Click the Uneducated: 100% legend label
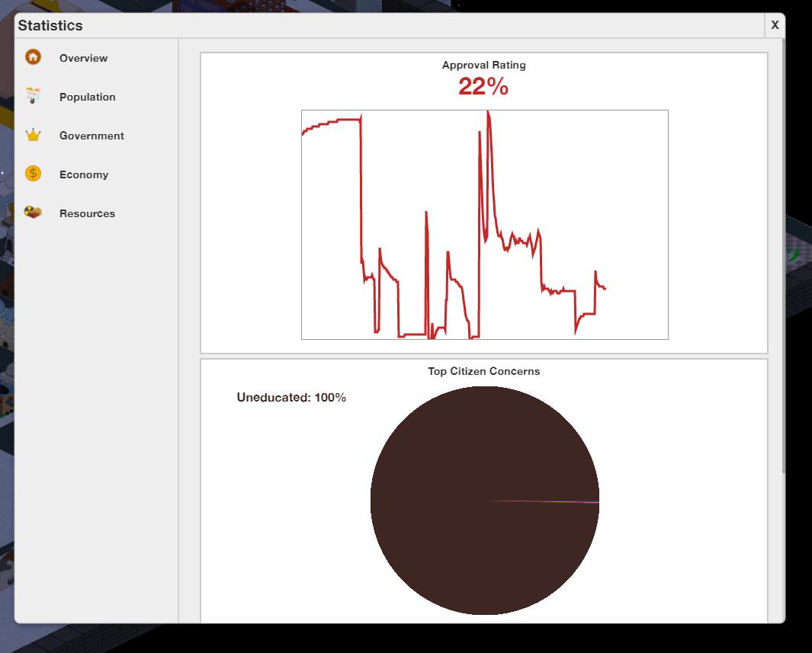The width and height of the screenshot is (812, 653). [291, 398]
